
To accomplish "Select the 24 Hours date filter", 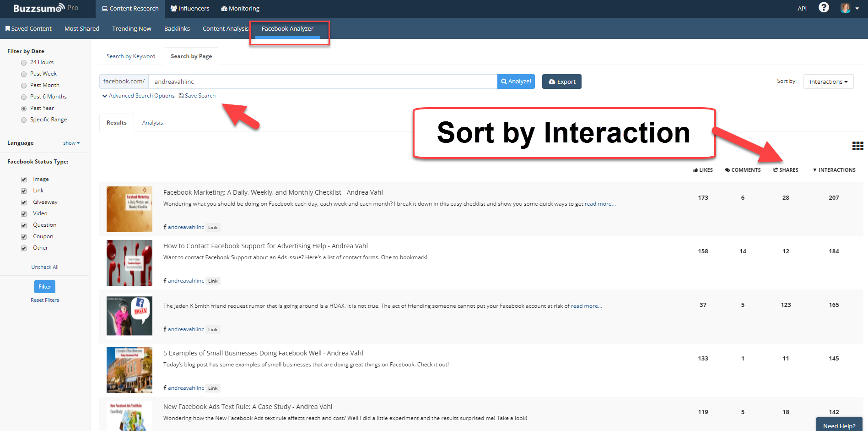I will point(24,63).
